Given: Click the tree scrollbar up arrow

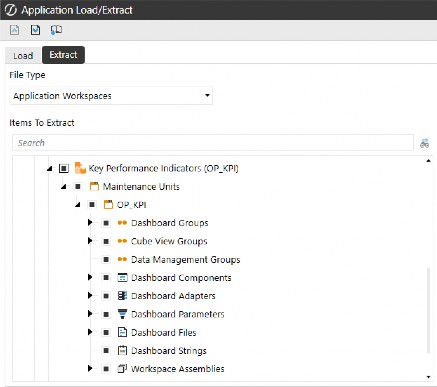Looking at the screenshot, I should point(428,161).
